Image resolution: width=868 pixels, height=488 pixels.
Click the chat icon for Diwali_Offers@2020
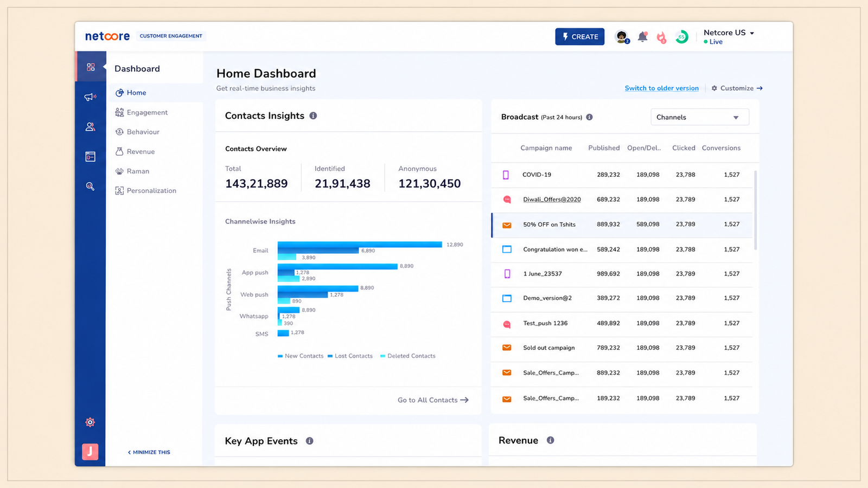coord(507,200)
